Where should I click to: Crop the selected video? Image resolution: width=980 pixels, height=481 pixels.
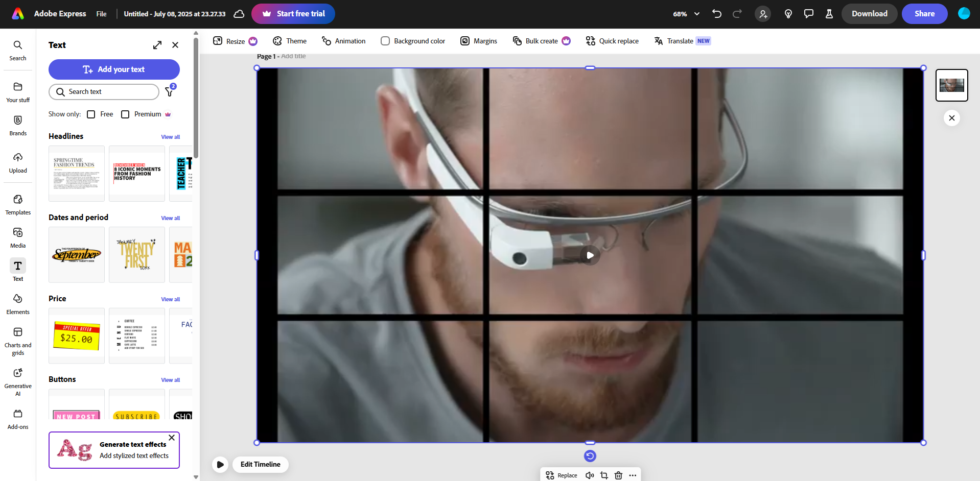click(x=604, y=475)
